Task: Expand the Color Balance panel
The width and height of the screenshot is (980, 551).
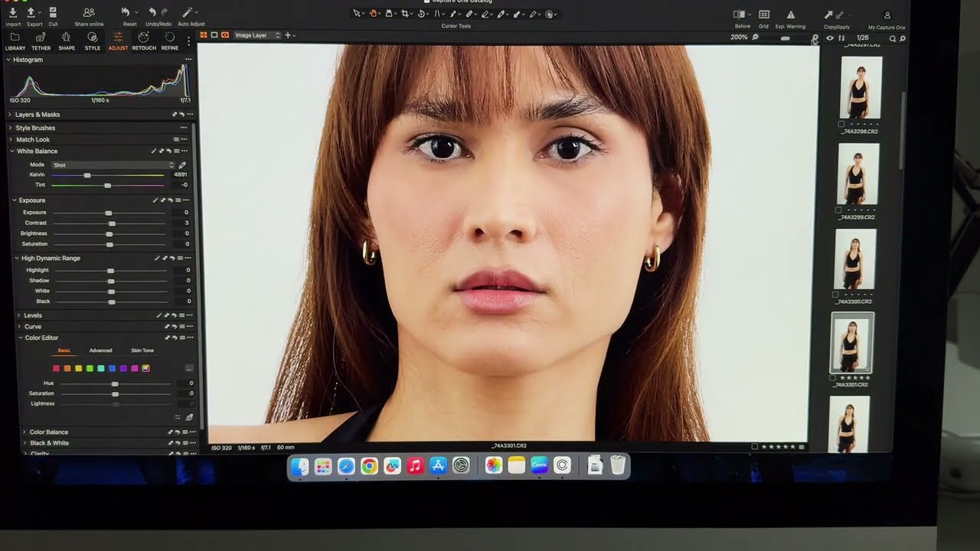Action: pyautogui.click(x=24, y=432)
